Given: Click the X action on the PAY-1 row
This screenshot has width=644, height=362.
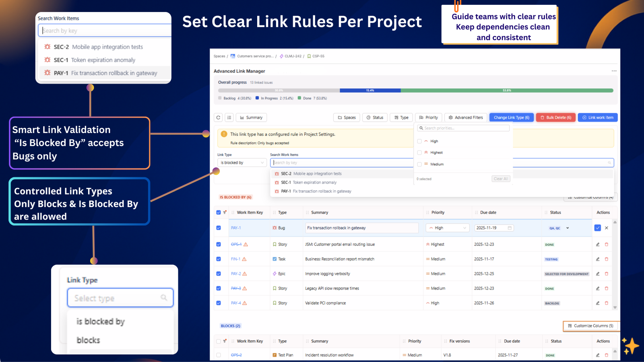Looking at the screenshot, I should coord(606,228).
